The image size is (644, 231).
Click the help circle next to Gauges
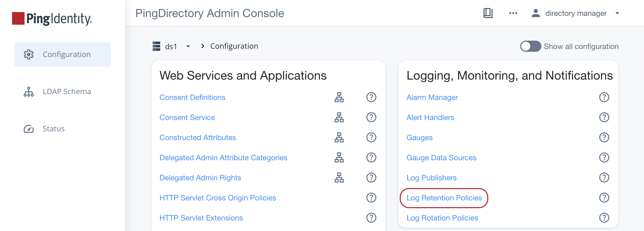click(605, 137)
